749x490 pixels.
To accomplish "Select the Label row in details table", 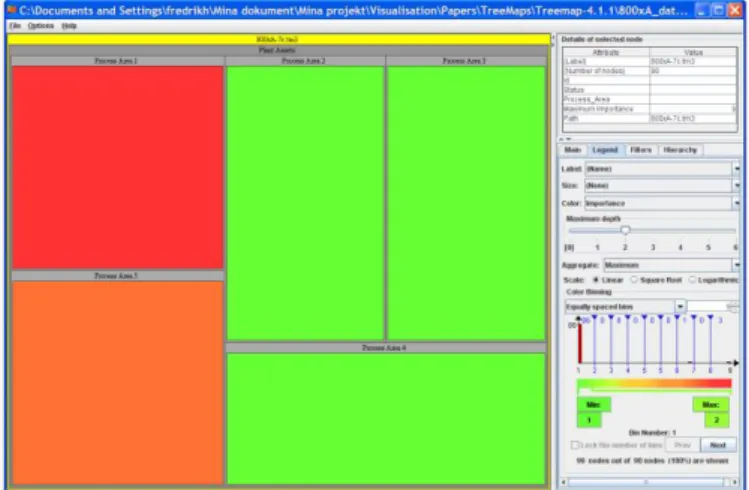I will click(x=650, y=62).
